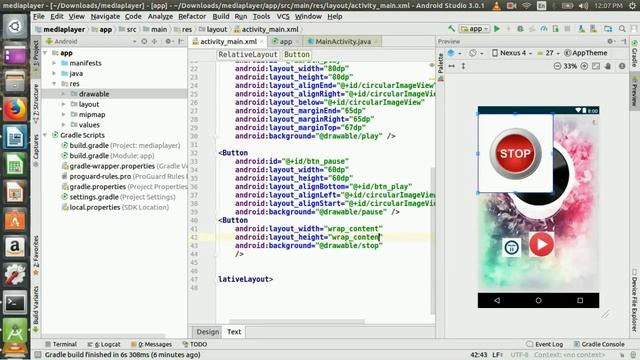This screenshot has width=640, height=360.
Task: Open the Build menu
Action: coord(221,16)
